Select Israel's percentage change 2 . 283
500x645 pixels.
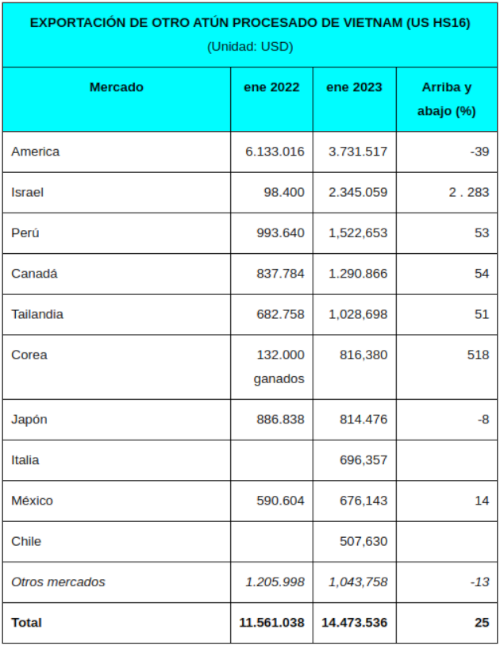click(x=469, y=193)
